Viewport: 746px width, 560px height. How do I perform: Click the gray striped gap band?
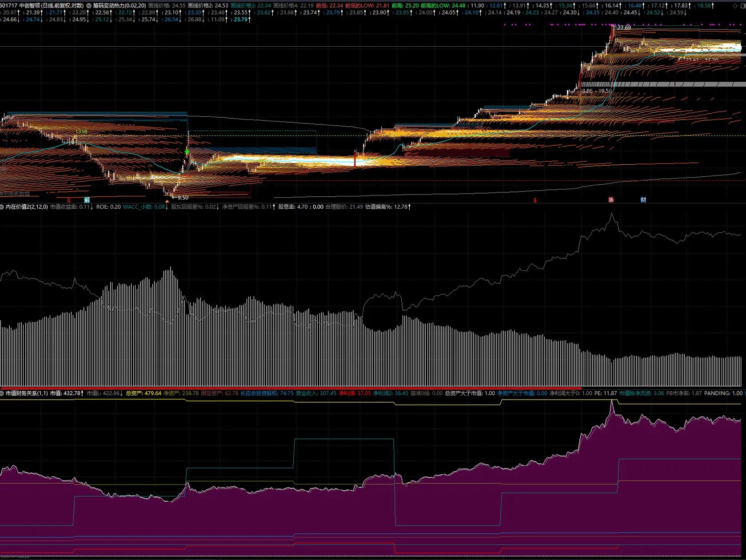pyautogui.click(x=666, y=84)
